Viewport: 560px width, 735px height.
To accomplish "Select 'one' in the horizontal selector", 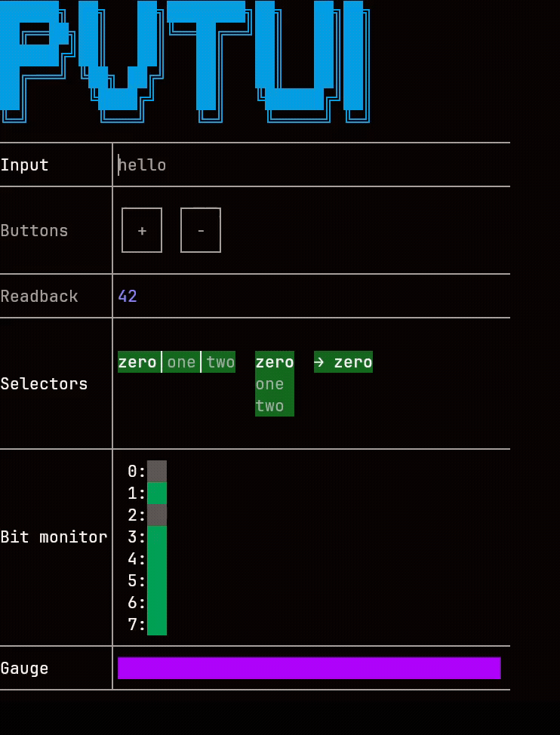I will (x=181, y=362).
